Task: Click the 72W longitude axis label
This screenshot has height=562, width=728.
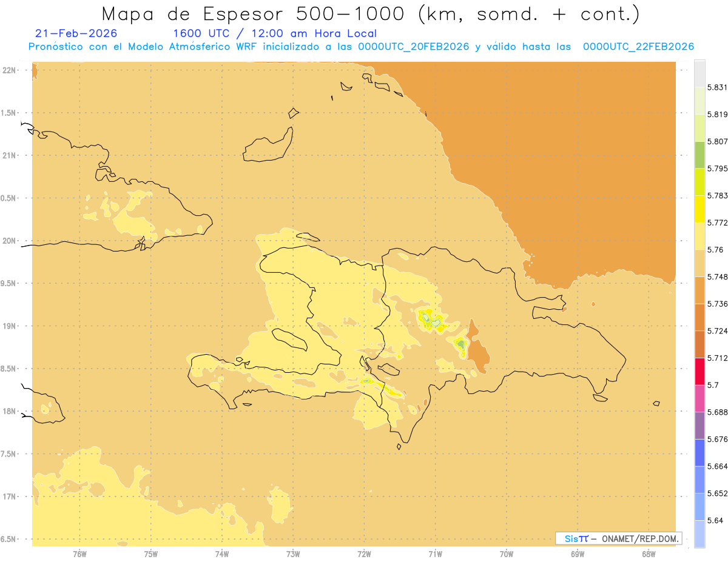Action: (364, 554)
